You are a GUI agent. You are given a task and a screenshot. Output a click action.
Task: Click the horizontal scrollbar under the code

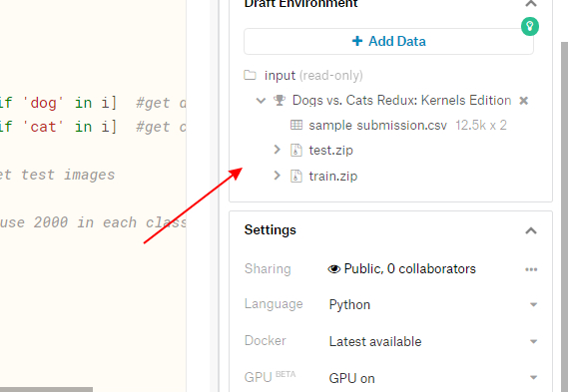click(46, 389)
